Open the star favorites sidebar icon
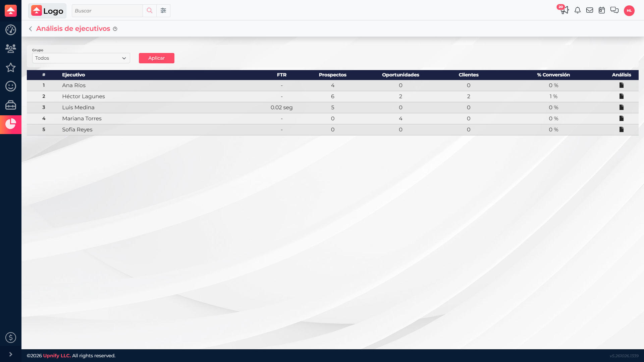The image size is (644, 362). (11, 67)
